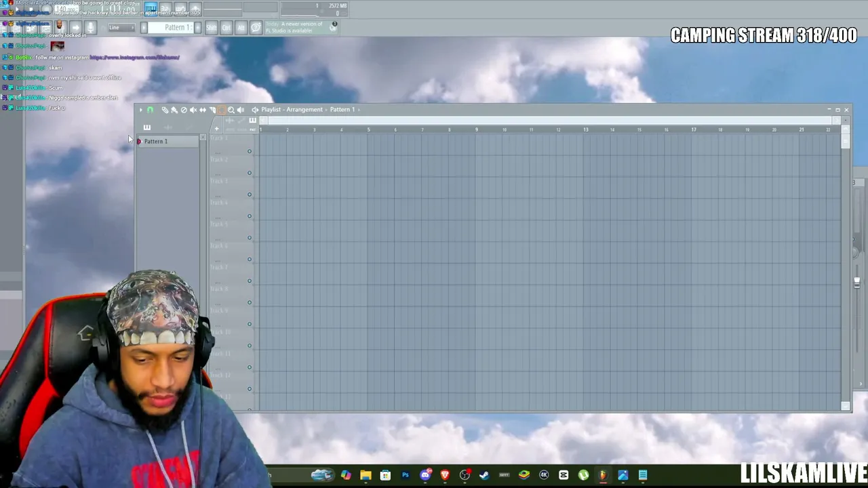
Task: Select the Delete tool in Playlist toolbar
Action: coord(184,110)
